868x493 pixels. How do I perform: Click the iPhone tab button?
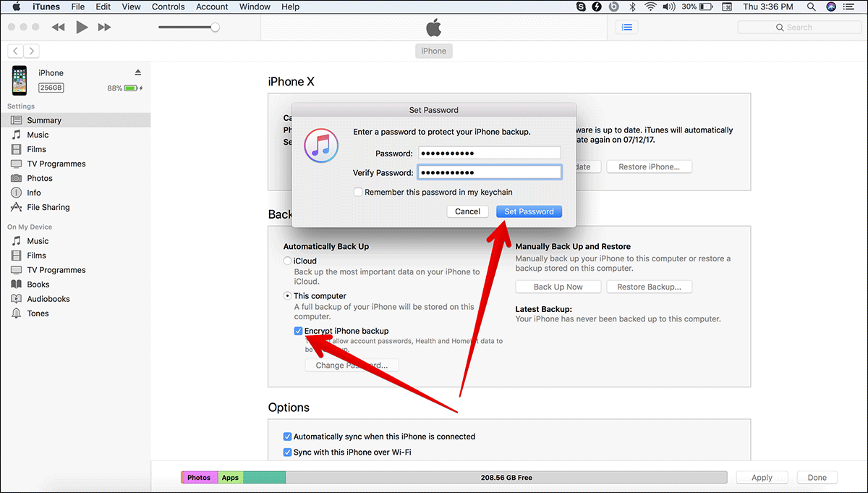(434, 51)
